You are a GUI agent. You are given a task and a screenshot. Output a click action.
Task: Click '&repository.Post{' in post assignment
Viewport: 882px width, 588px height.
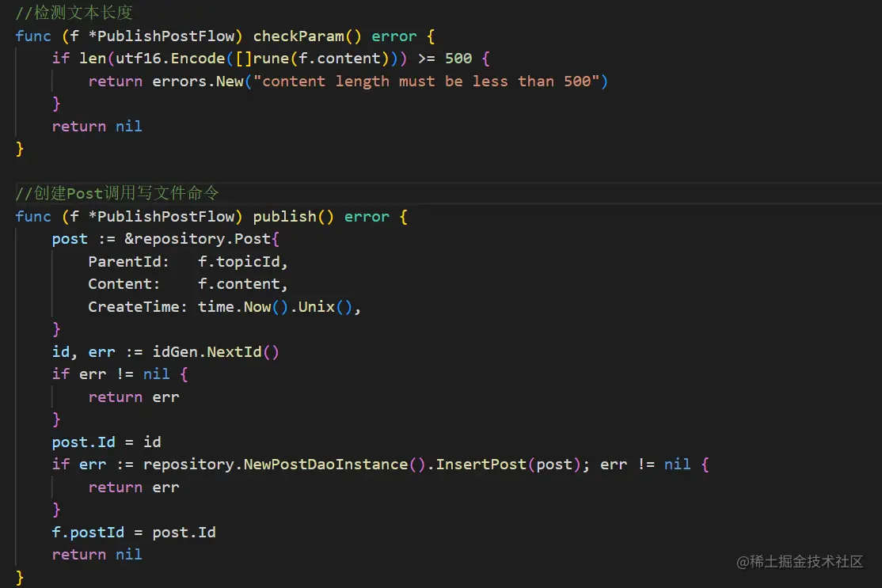click(x=202, y=239)
